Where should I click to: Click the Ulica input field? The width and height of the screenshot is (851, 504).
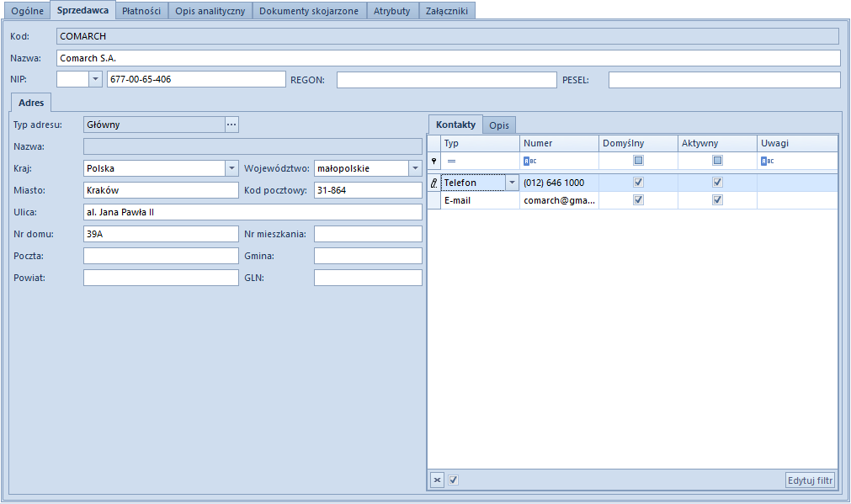pos(253,212)
